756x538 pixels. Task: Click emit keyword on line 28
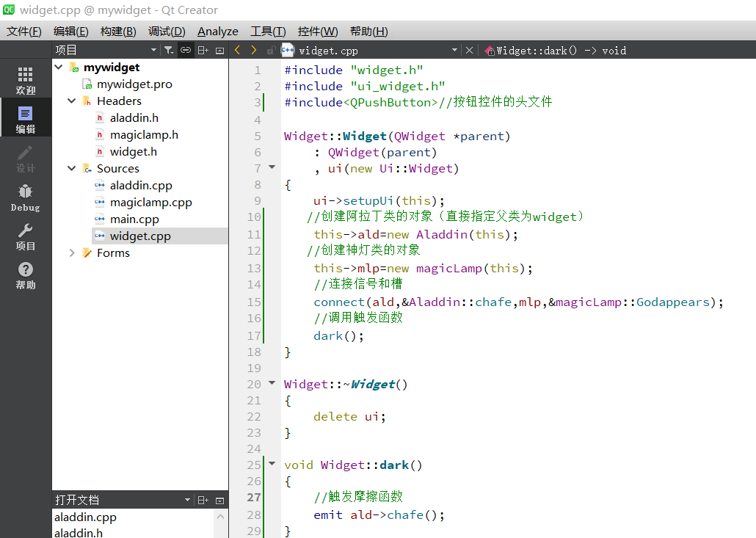tap(328, 515)
